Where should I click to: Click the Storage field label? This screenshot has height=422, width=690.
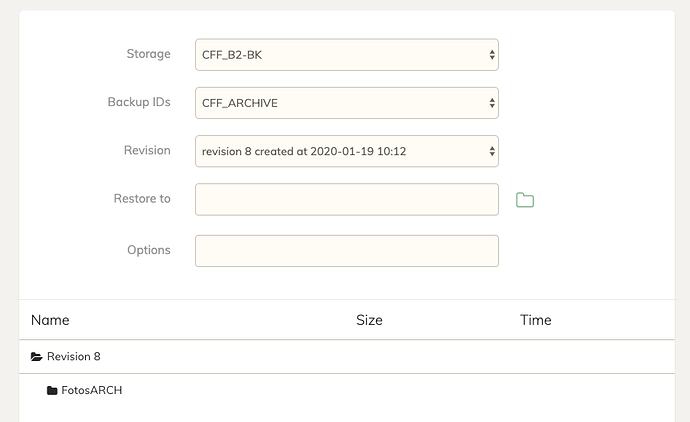tap(148, 54)
